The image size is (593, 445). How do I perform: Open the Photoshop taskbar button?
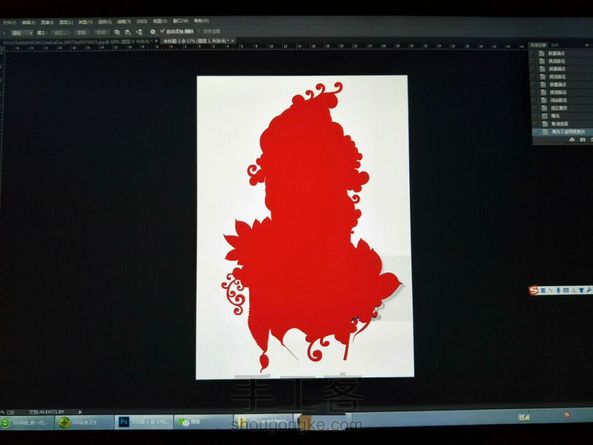[144, 422]
